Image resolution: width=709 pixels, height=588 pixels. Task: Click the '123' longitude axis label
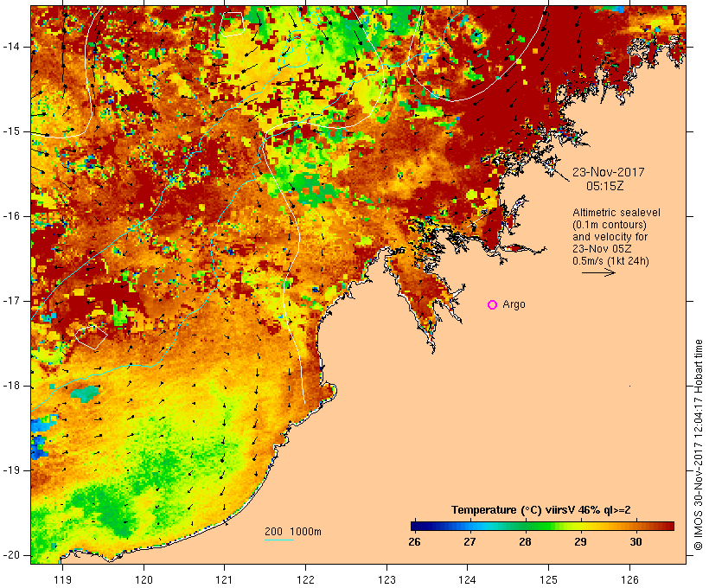coord(386,579)
